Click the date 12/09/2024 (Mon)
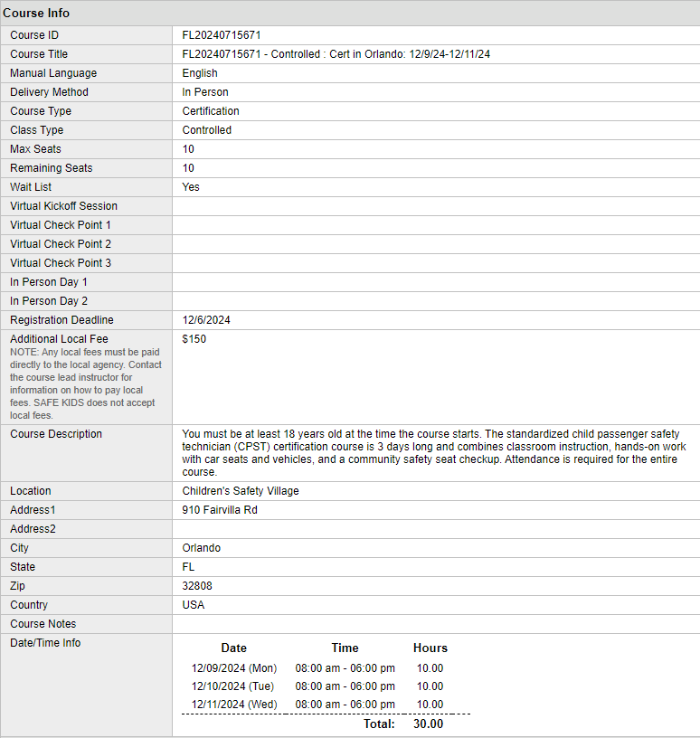This screenshot has height=738, width=700. tap(234, 668)
